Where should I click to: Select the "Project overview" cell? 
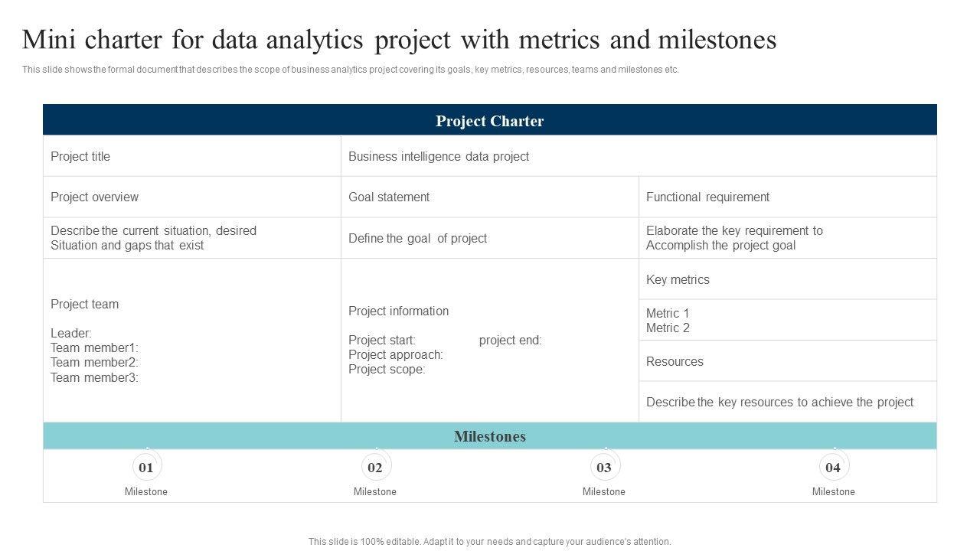tap(95, 197)
